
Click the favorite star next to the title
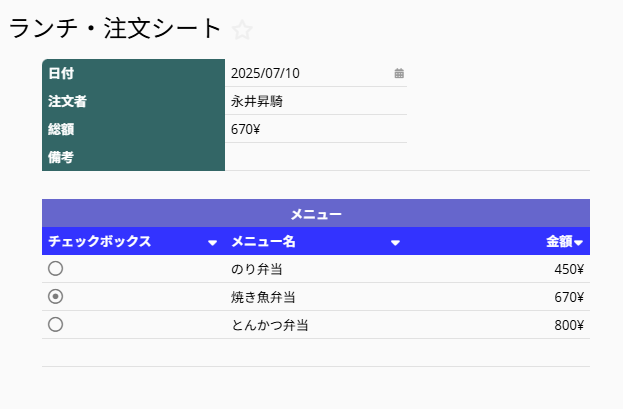[x=242, y=30]
